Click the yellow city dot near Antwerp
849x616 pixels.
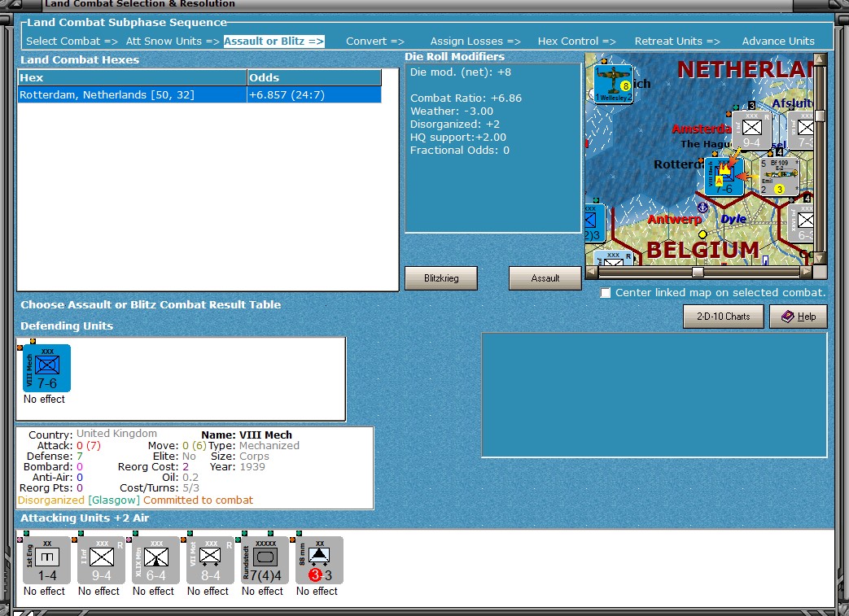702,234
